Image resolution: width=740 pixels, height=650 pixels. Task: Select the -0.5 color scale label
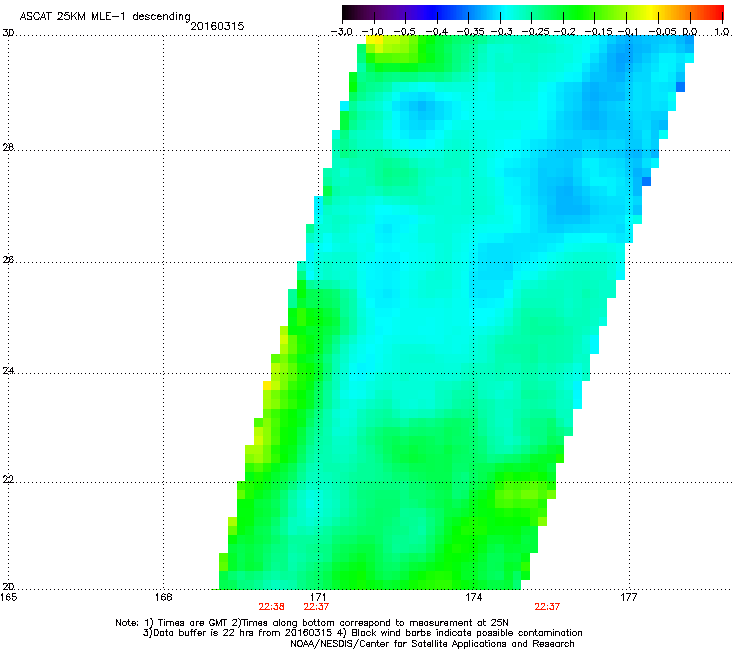pyautogui.click(x=405, y=32)
